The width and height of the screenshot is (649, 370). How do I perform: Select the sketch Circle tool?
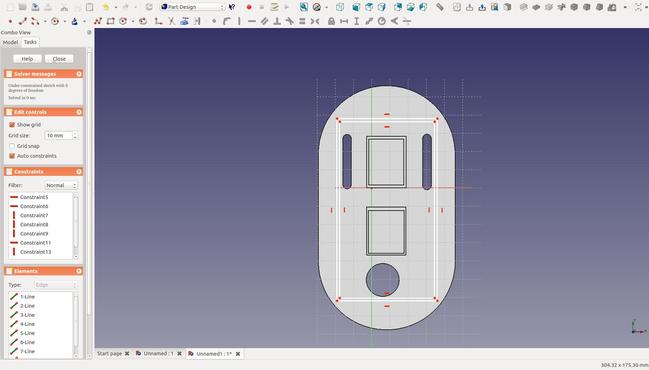pos(55,21)
